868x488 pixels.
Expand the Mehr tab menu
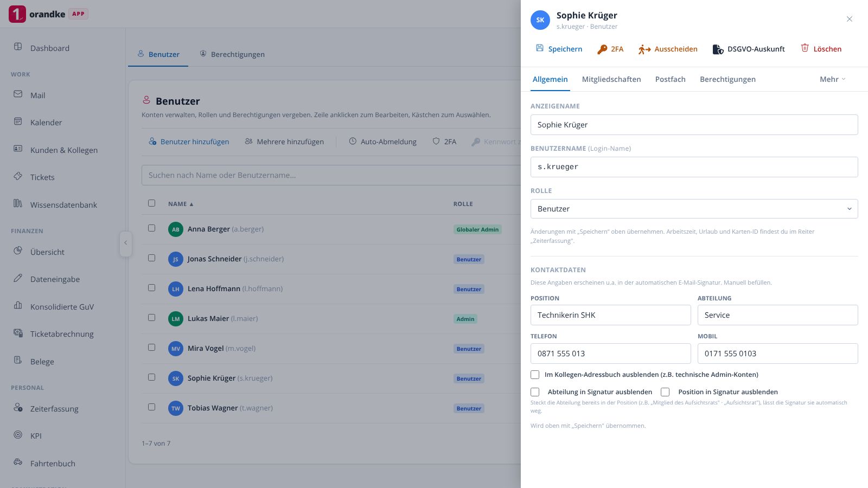pyautogui.click(x=832, y=79)
